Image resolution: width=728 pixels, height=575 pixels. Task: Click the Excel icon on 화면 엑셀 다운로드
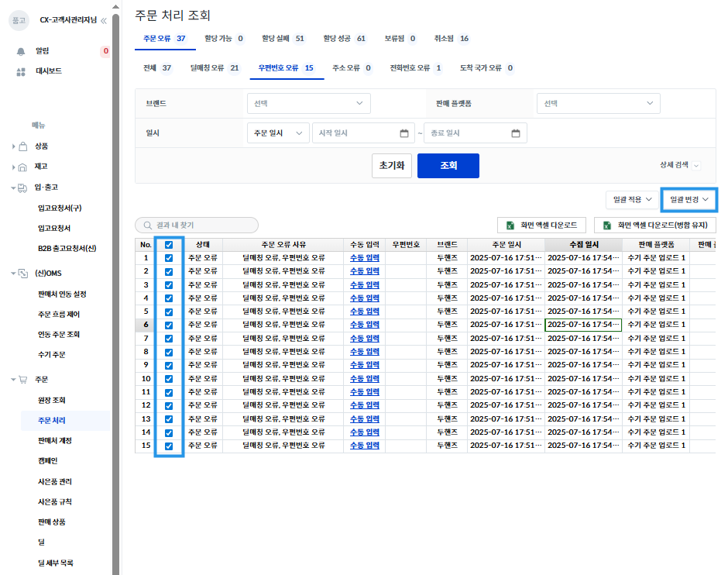pos(511,226)
